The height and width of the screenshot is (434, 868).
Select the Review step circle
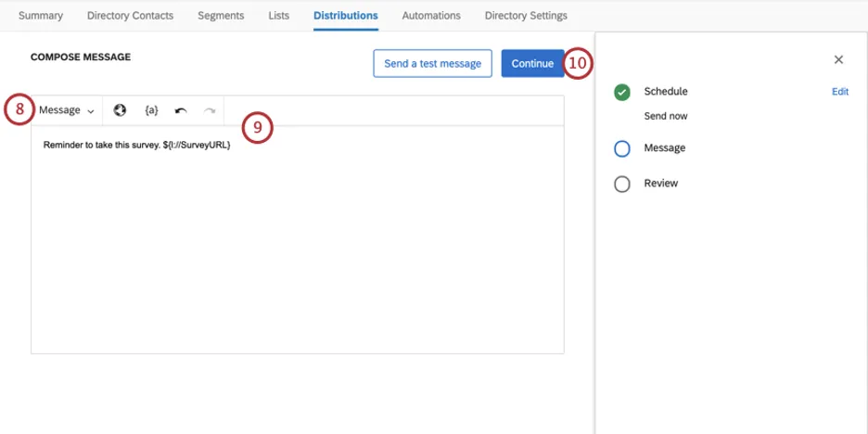click(622, 184)
